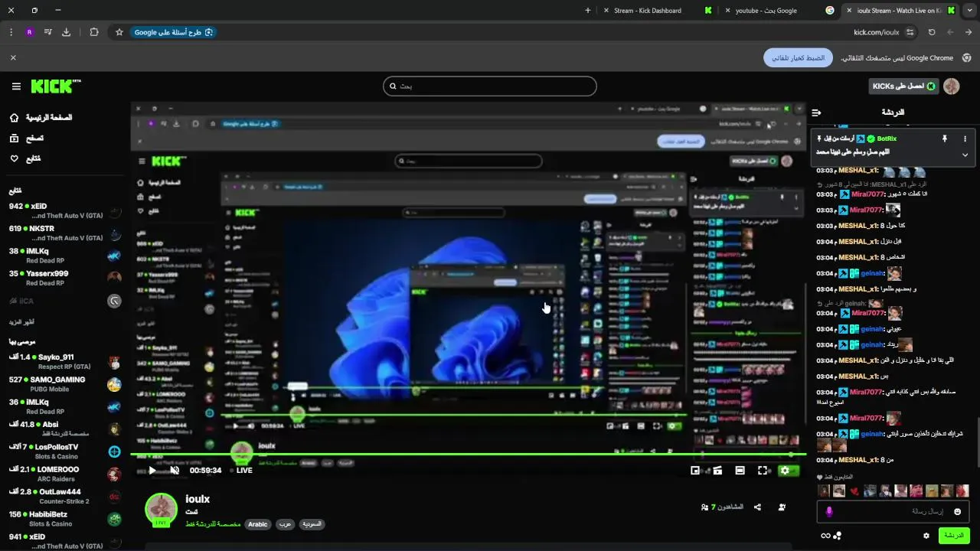This screenshot has width=980, height=551.
Task: Open tab search dropdown
Action: (x=970, y=10)
